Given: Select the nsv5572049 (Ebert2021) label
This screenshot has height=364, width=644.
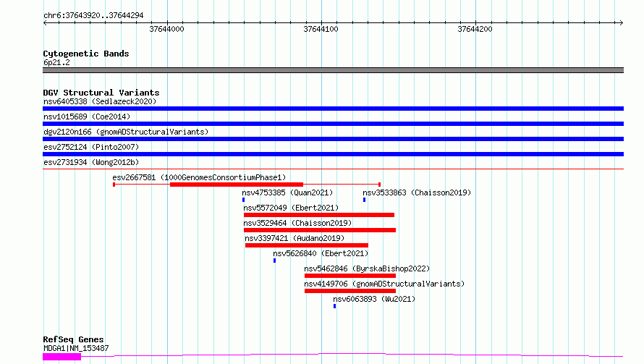Looking at the screenshot, I should point(291,208).
